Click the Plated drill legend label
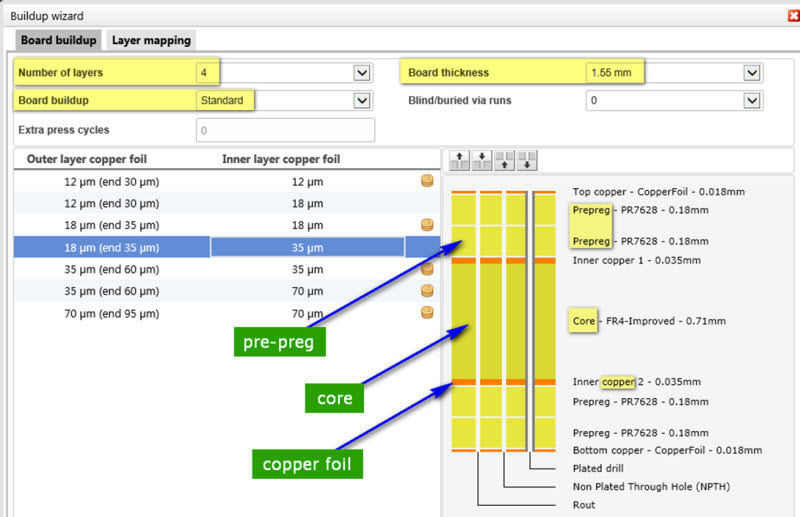Viewport: 800px width, 517px height. (x=598, y=469)
